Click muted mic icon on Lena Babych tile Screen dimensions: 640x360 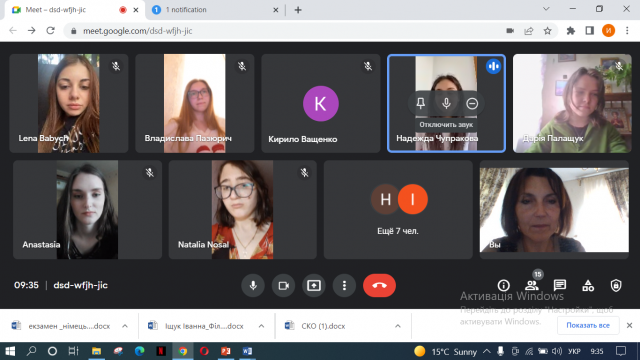(116, 66)
